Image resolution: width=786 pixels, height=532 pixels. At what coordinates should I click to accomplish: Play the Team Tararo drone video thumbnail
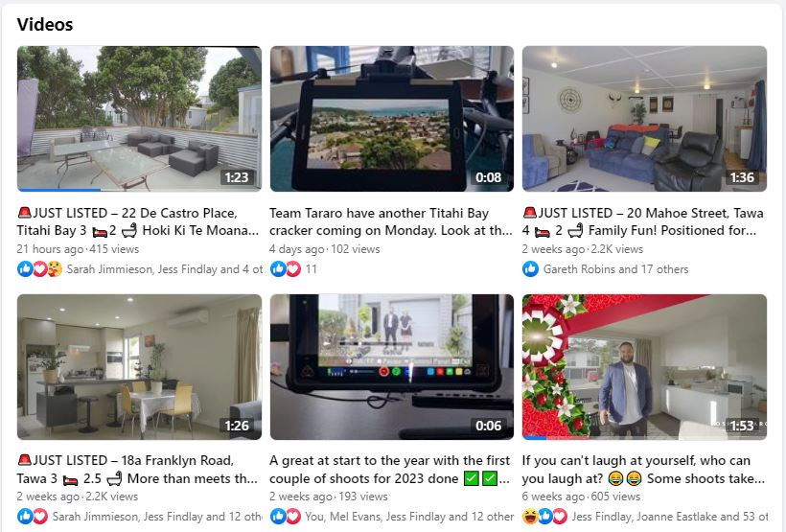(x=392, y=118)
